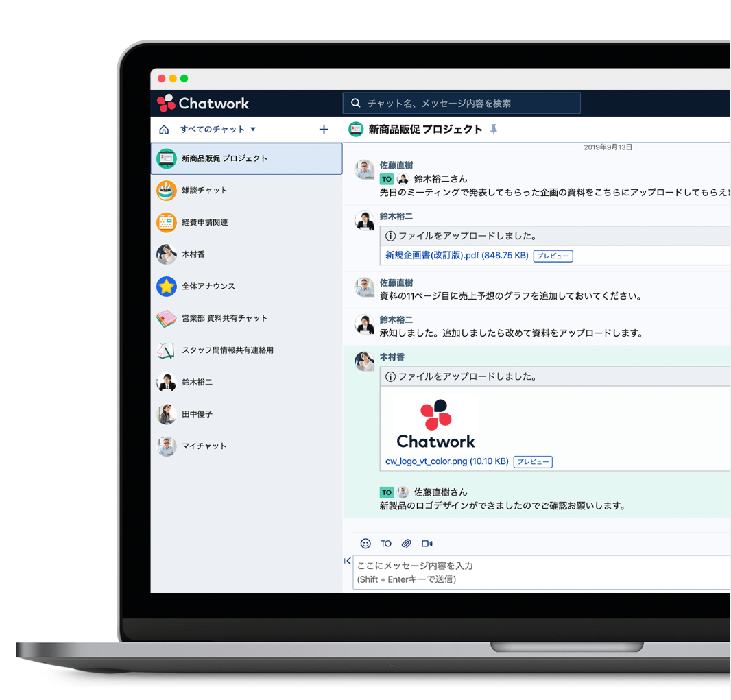Image resolution: width=731 pixels, height=700 pixels.
Task: Open the 全体アナウンス chat
Action: tap(246, 286)
